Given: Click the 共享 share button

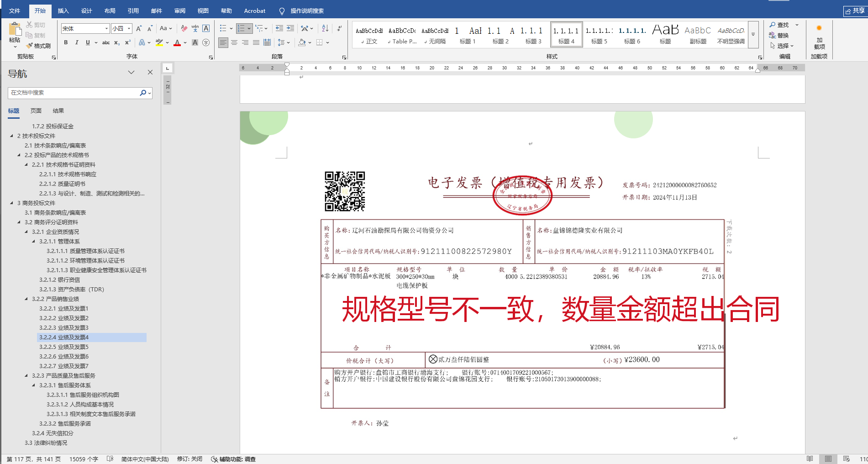Looking at the screenshot, I should (855, 11).
